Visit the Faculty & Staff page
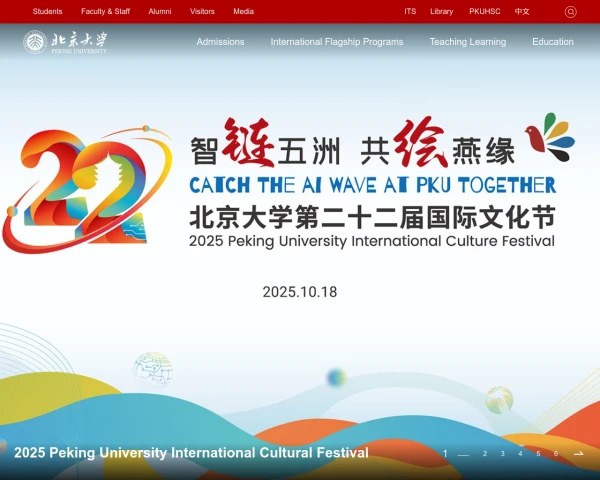The width and height of the screenshot is (600, 480). pyautogui.click(x=105, y=12)
